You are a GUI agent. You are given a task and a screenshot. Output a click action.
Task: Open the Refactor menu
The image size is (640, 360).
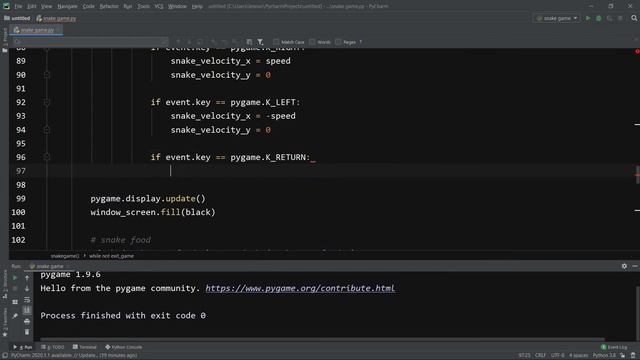coord(109,6)
